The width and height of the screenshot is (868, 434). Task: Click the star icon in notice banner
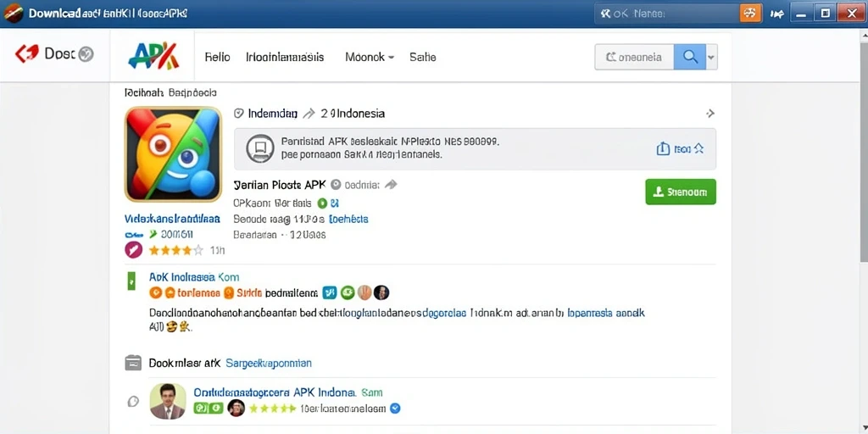click(x=698, y=148)
